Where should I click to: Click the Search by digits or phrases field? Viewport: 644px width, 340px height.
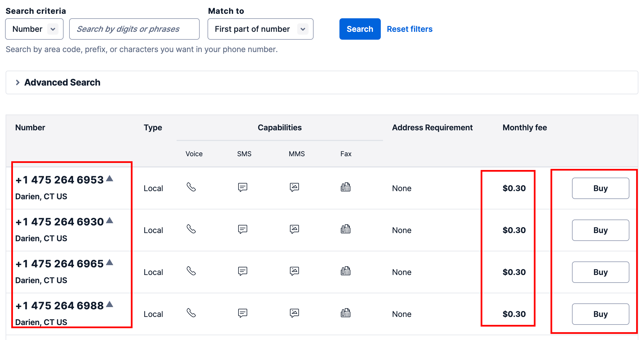[134, 29]
